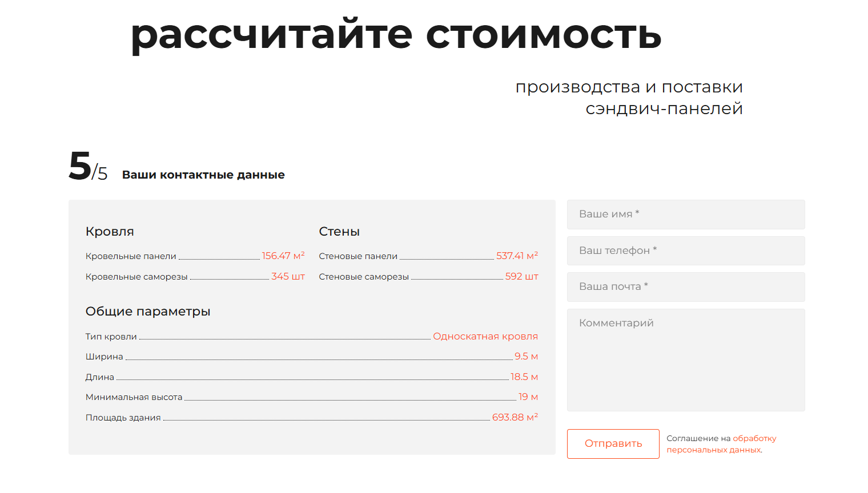The width and height of the screenshot is (868, 493).
Task: Click the 'Кровля' section heading
Action: (110, 232)
